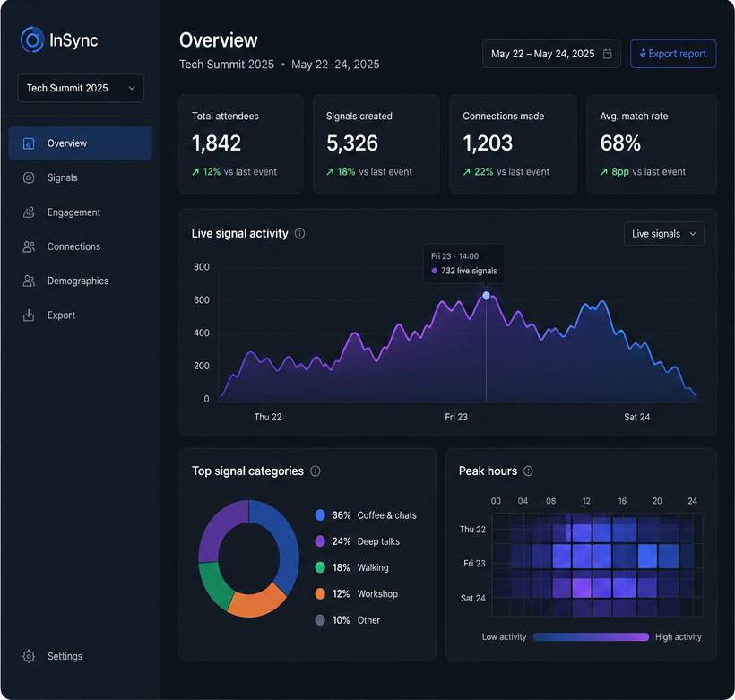Click the Overview page heading
The height and width of the screenshot is (700, 735).
(x=219, y=40)
